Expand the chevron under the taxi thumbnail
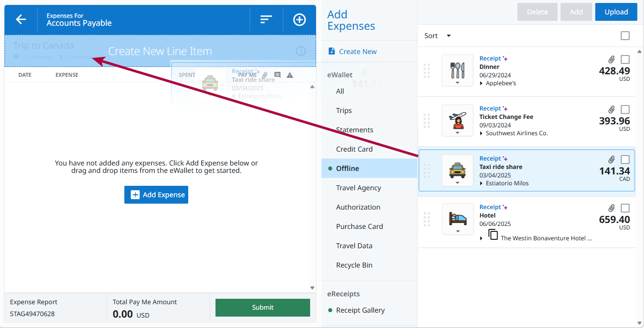This screenshot has width=644, height=328. coord(457,182)
